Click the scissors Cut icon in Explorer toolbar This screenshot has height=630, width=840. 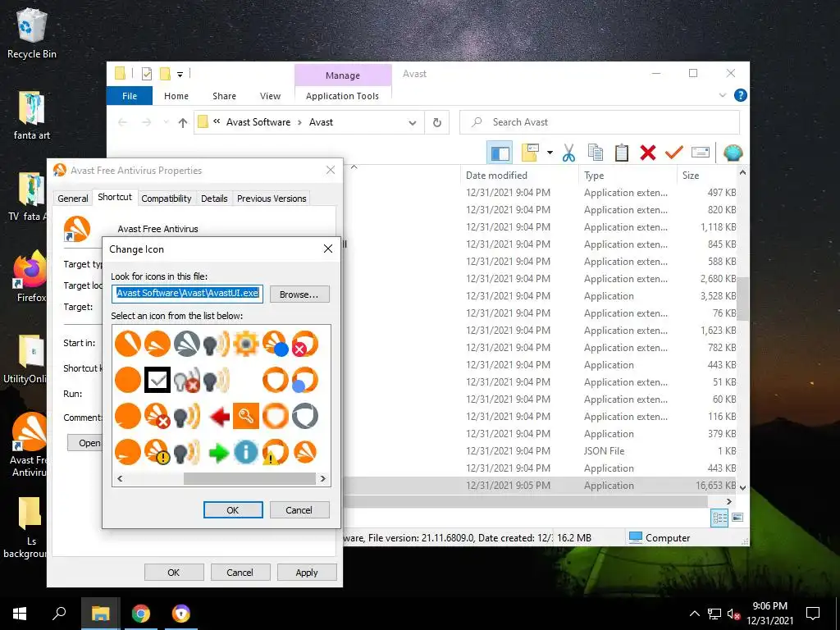click(569, 153)
